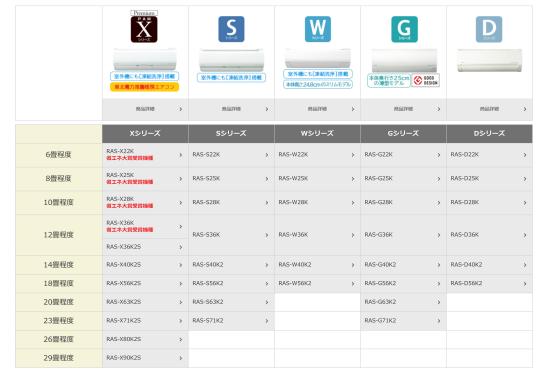This screenshot has width=551, height=371.
Task: Click the Good Design award badge
Action: tap(425, 81)
